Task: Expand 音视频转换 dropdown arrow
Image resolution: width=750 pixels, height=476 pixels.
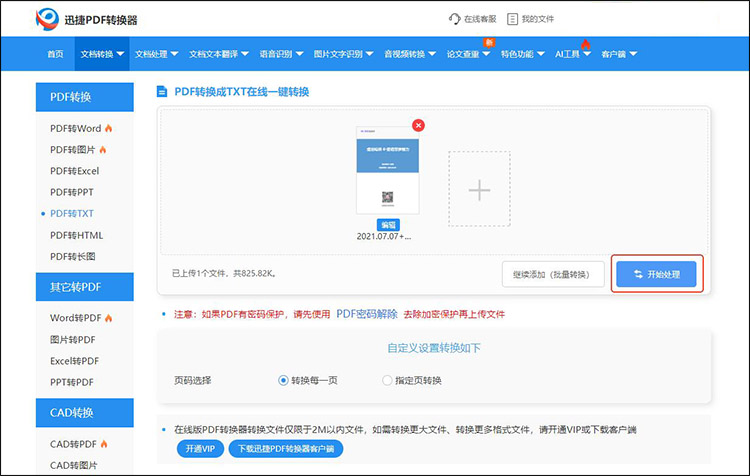Action: [432, 54]
